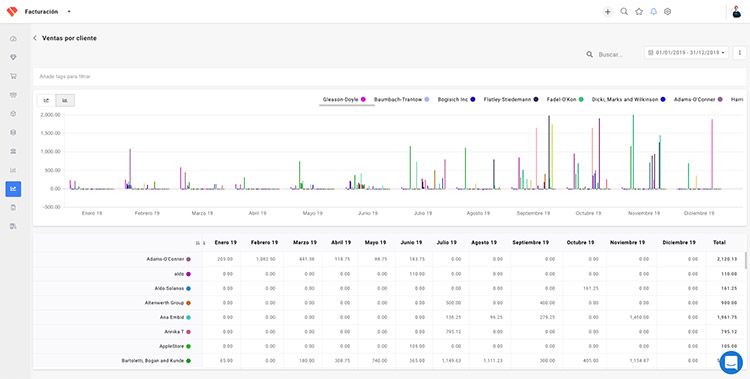The height and width of the screenshot is (379, 750).
Task: Toggle Fadel-O'Kon series in legend
Action: coord(565,100)
